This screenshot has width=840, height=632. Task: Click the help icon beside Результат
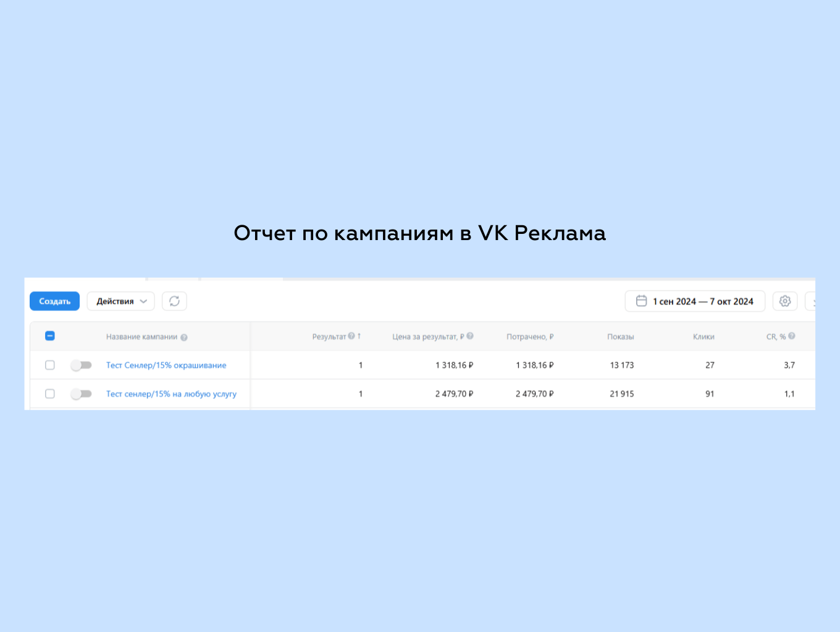click(x=351, y=336)
